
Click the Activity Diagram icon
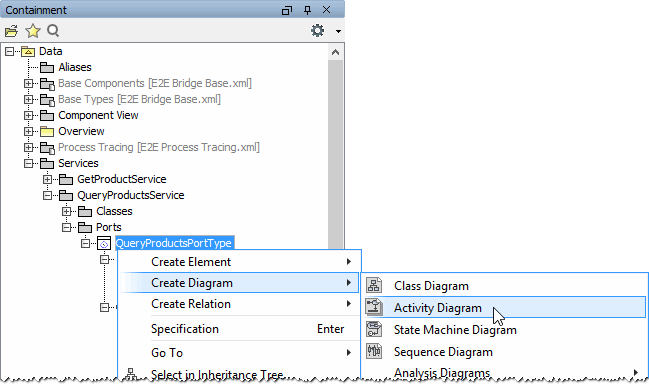pyautogui.click(x=374, y=307)
